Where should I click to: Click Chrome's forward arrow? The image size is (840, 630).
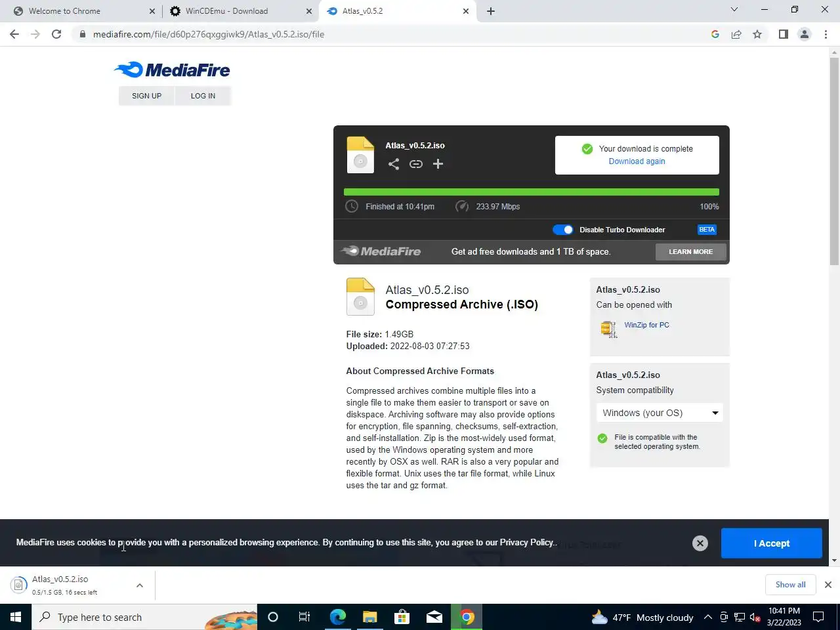[x=35, y=34]
